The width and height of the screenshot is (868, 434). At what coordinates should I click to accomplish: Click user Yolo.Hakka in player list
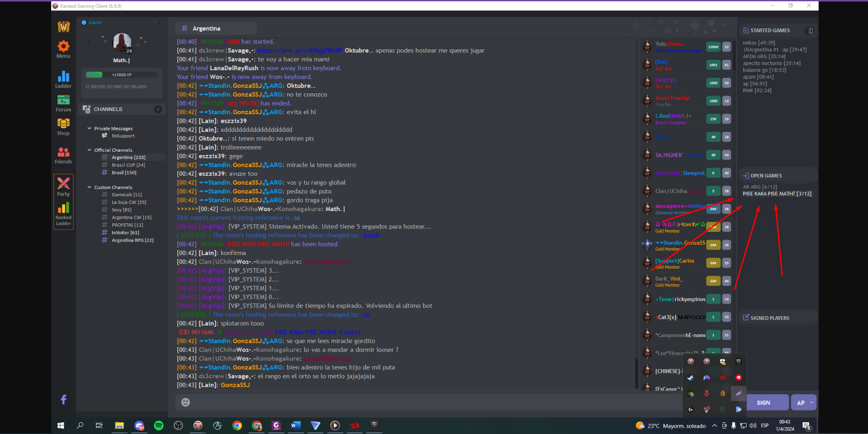[x=669, y=44]
